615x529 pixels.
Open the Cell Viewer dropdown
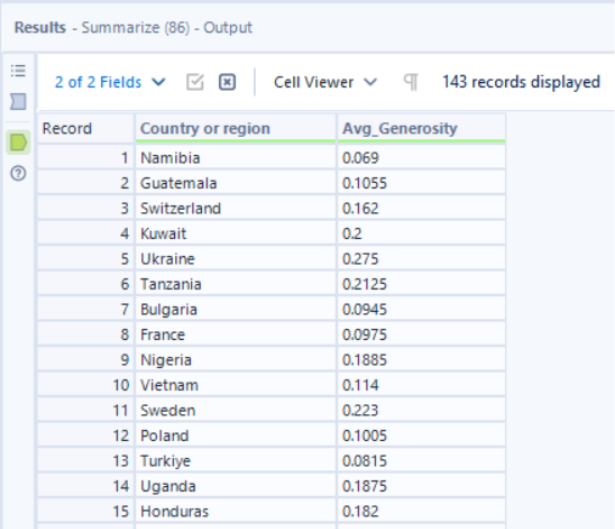coord(325,82)
